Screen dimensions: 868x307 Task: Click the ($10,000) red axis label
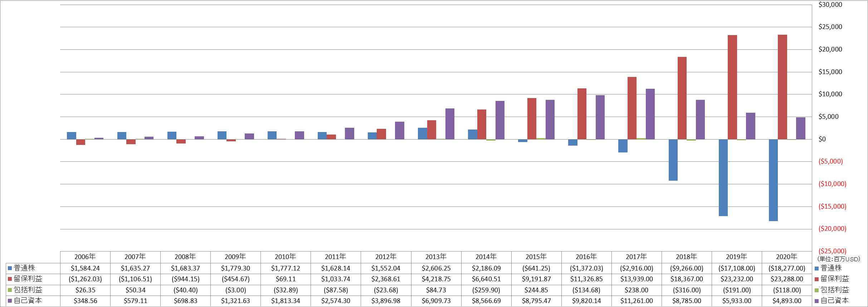(832, 184)
